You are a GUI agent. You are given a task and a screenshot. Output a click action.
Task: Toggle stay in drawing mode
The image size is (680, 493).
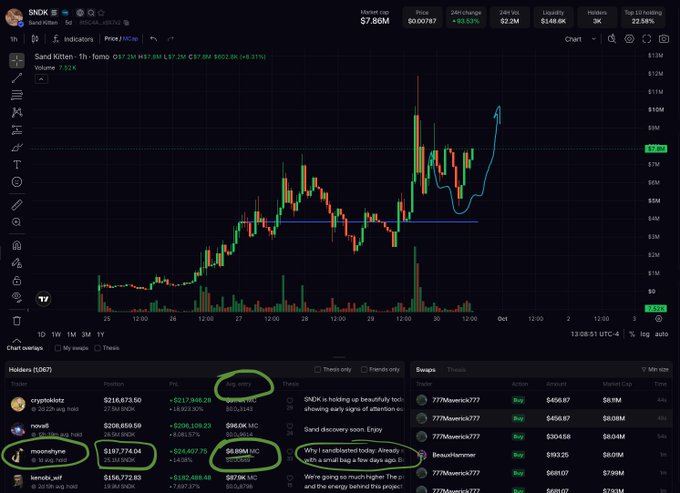pos(17,263)
